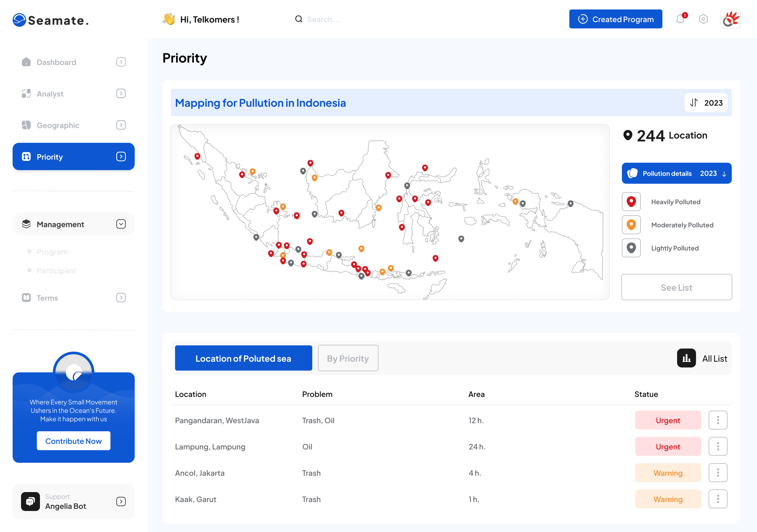757x532 pixels.
Task: Open the 2023 year sort dropdown
Action: click(x=706, y=103)
